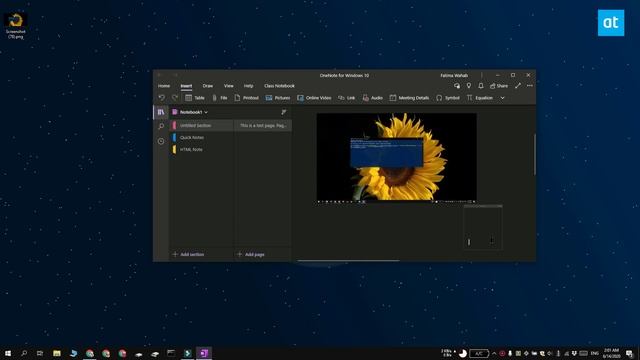Click the taskbar search icon
The width and height of the screenshot is (640, 360).
click(x=24, y=353)
